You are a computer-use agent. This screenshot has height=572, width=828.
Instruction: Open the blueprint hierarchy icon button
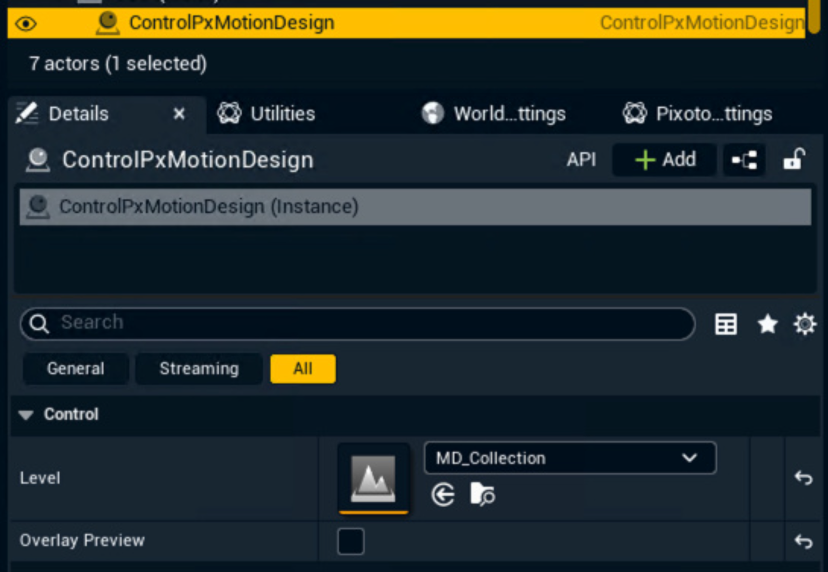coord(744,160)
